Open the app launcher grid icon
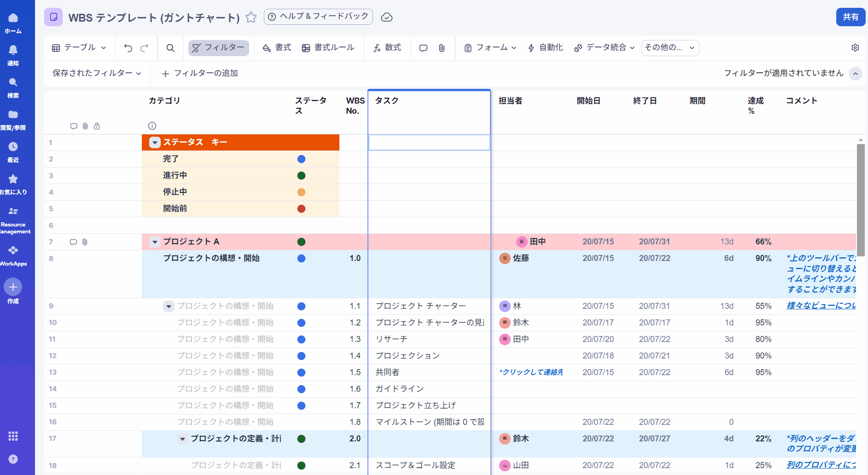Viewport: 868px width, 475px height. 13,436
